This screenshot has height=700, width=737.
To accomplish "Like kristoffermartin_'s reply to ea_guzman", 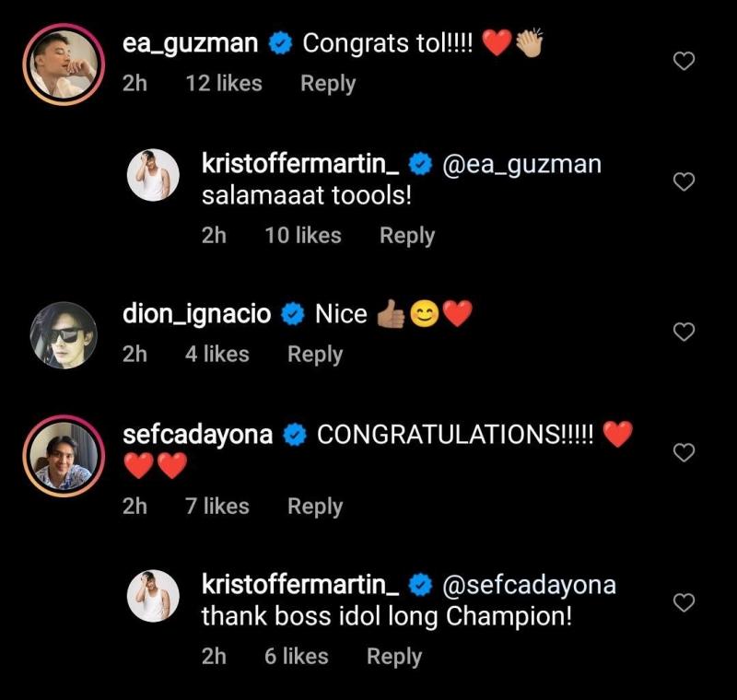I will coord(683,182).
